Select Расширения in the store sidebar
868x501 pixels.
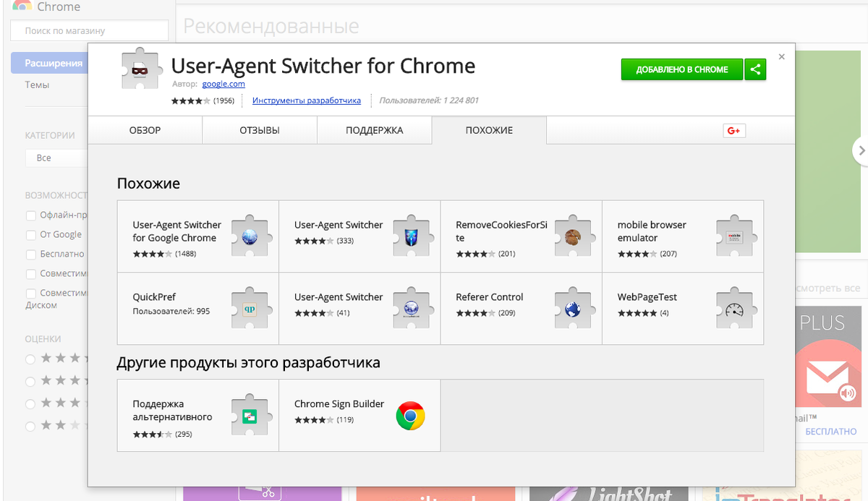[49, 63]
